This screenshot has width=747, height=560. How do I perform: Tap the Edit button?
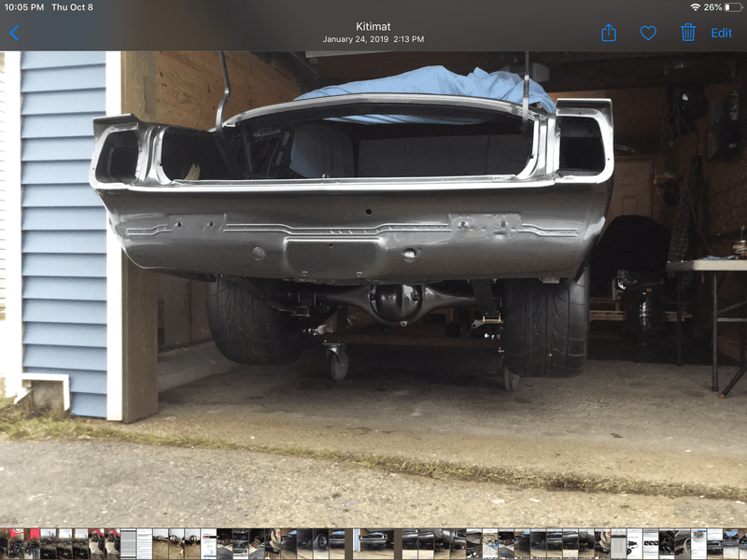[721, 34]
